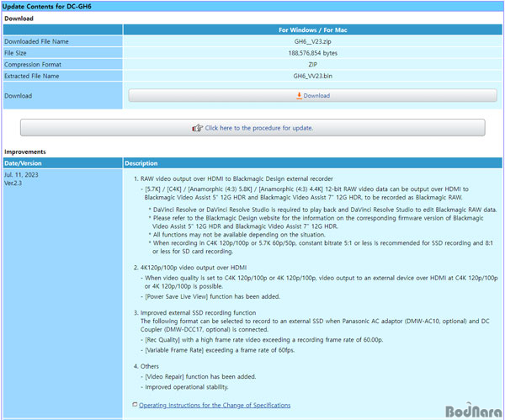Click the 'Download' row label in left column
Image resolution: width=505 pixels, height=420 pixels.
click(x=18, y=96)
